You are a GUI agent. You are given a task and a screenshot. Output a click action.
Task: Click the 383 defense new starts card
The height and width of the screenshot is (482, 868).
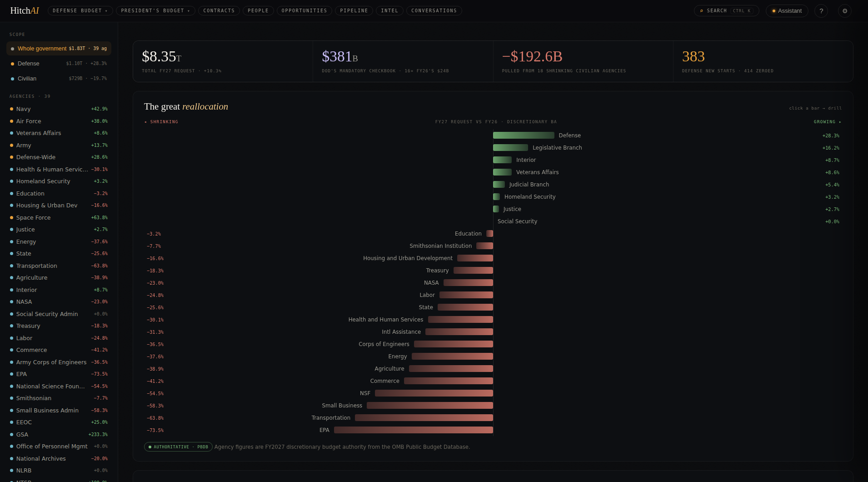tap(763, 61)
